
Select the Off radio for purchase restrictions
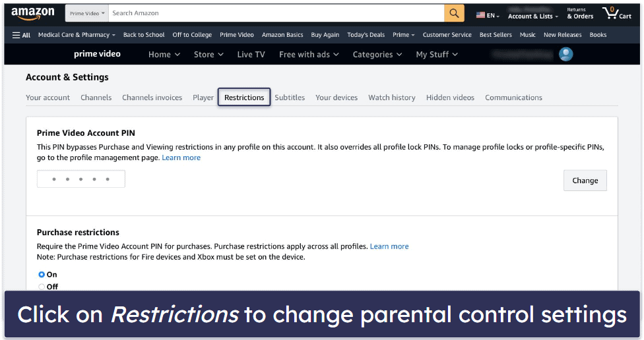click(42, 287)
